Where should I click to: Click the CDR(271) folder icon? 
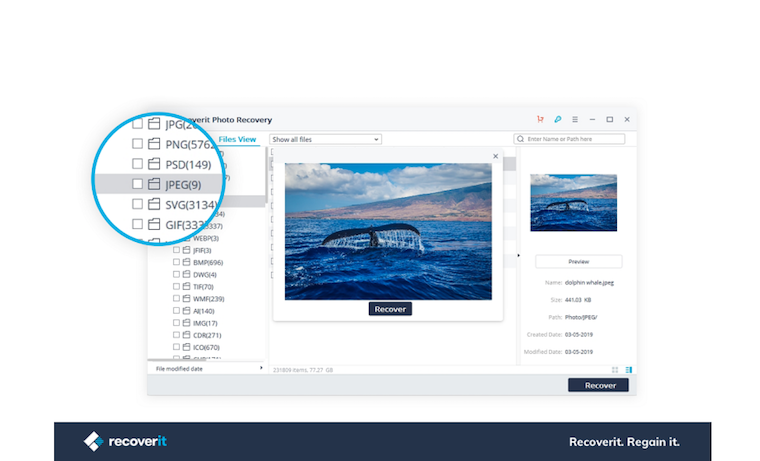(187, 335)
